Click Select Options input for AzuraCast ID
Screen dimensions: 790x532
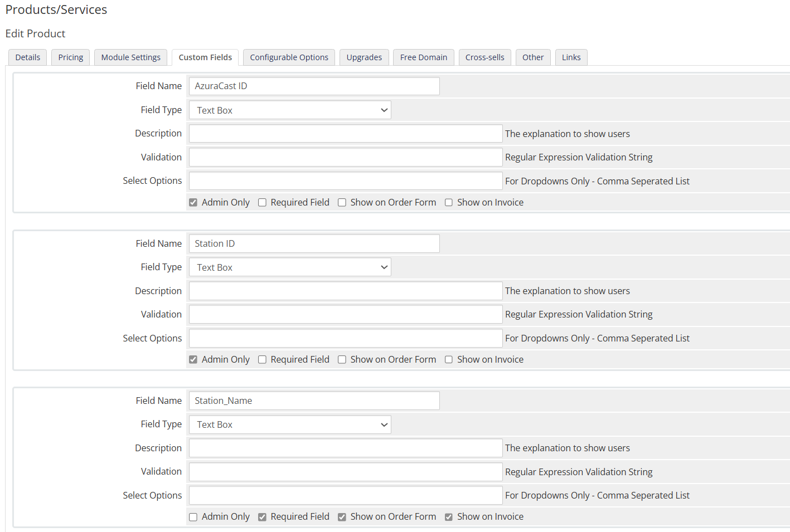click(x=345, y=181)
